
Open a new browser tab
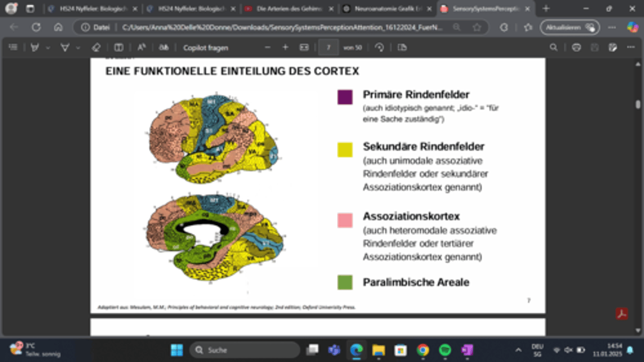(546, 9)
